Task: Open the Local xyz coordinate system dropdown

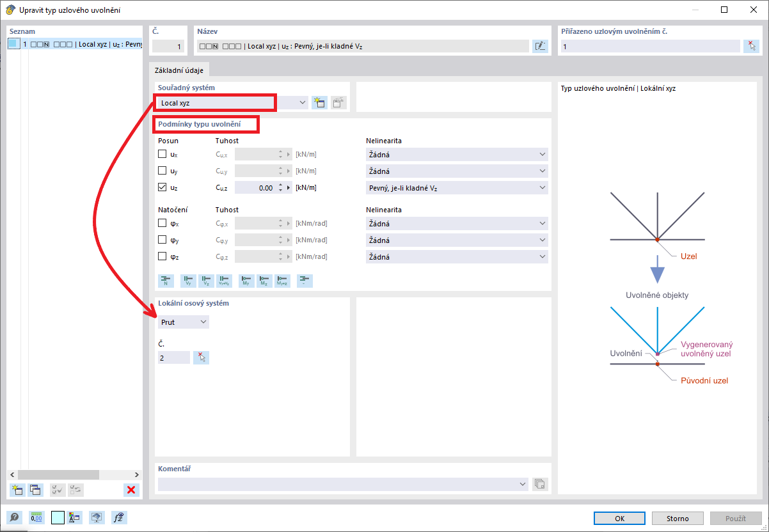Action: [233, 102]
